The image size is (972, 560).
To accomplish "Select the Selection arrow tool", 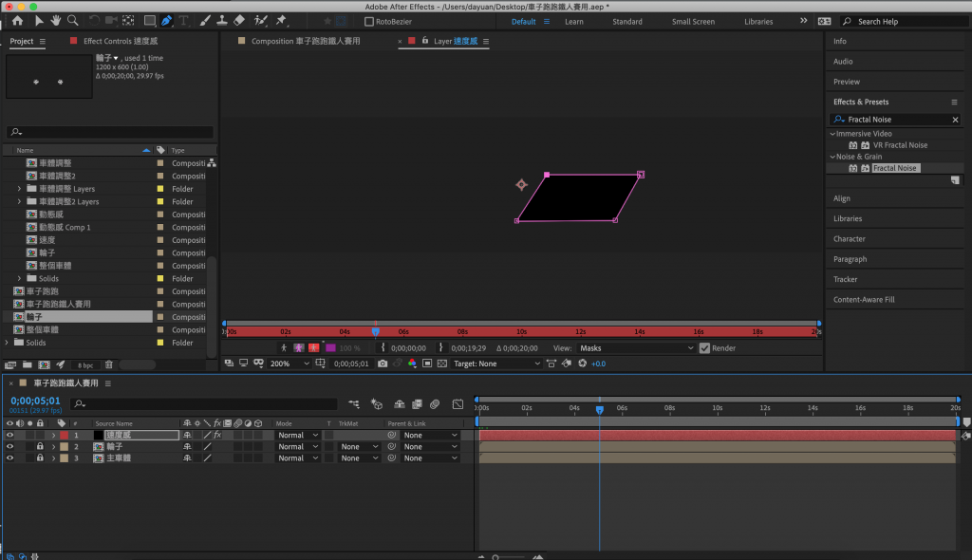I will click(38, 21).
